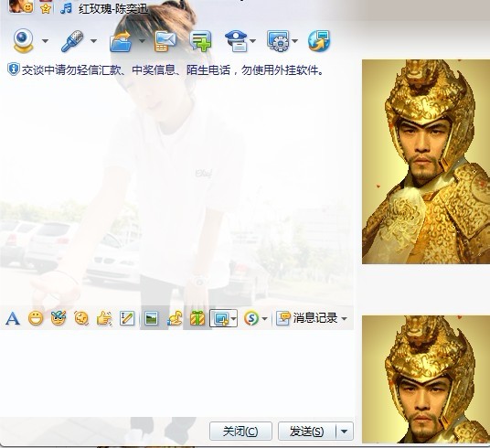Click the yellow star icon near avatar

[46, 9]
